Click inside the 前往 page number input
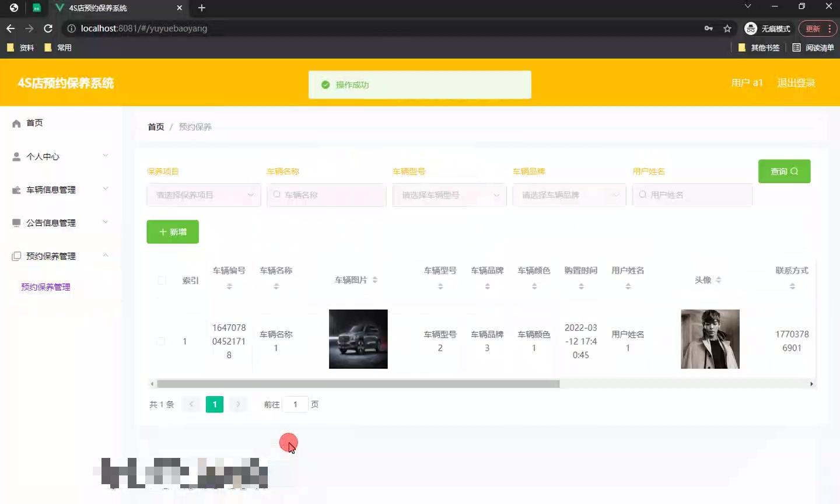Screen dimensions: 840x504 point(295,404)
